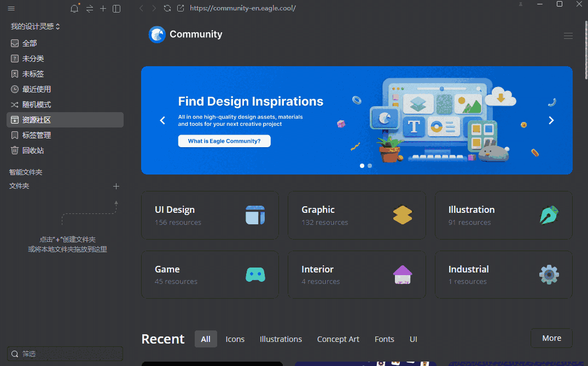This screenshot has width=588, height=366.
Task: Open page in external browser via the icon
Action: tap(180, 9)
